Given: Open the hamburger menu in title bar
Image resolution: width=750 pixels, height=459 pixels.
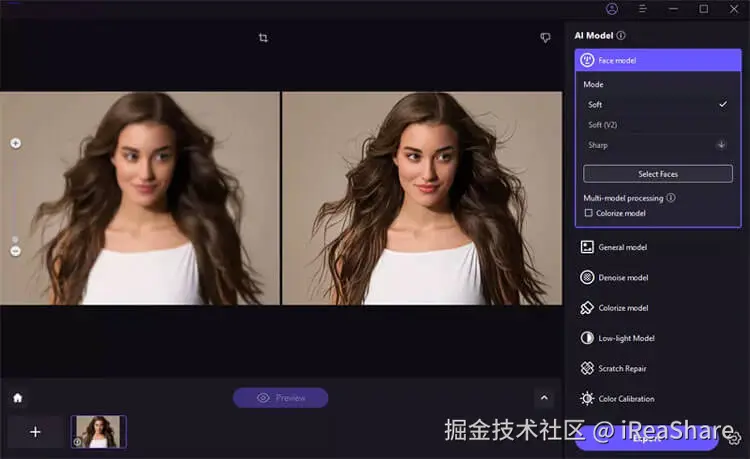Looking at the screenshot, I should (642, 9).
